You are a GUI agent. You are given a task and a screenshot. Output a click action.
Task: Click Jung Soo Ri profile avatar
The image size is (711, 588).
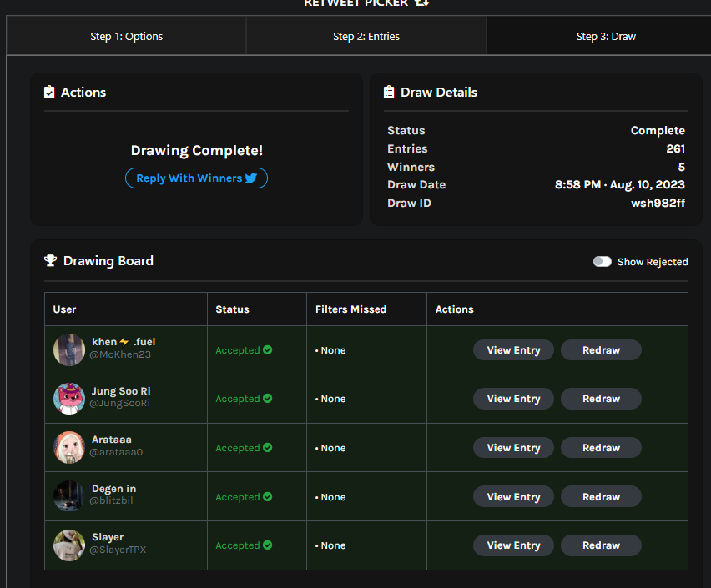click(x=69, y=399)
